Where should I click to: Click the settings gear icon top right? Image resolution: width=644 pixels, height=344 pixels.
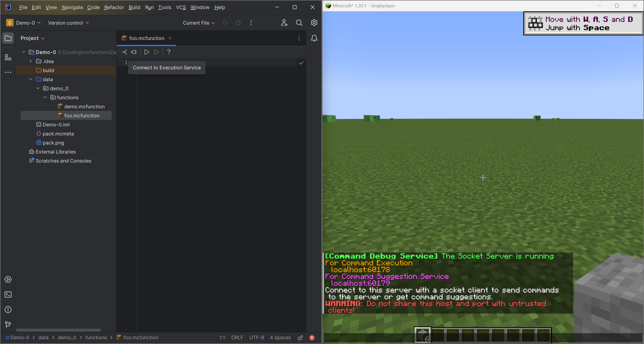(x=314, y=23)
